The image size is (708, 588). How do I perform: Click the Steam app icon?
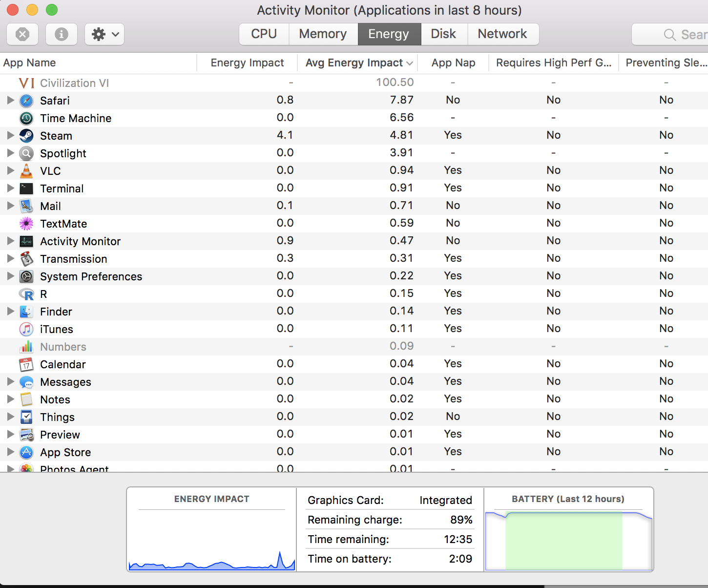[26, 136]
